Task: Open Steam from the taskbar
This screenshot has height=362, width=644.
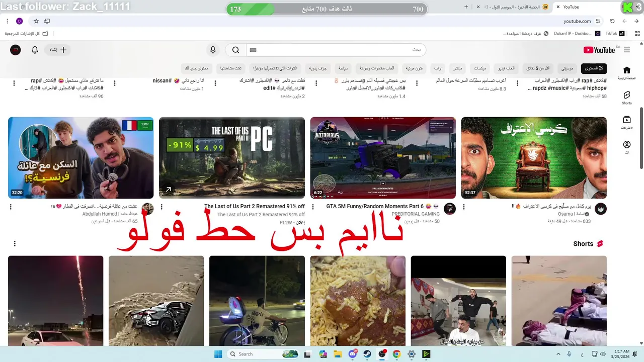Action: click(367, 354)
